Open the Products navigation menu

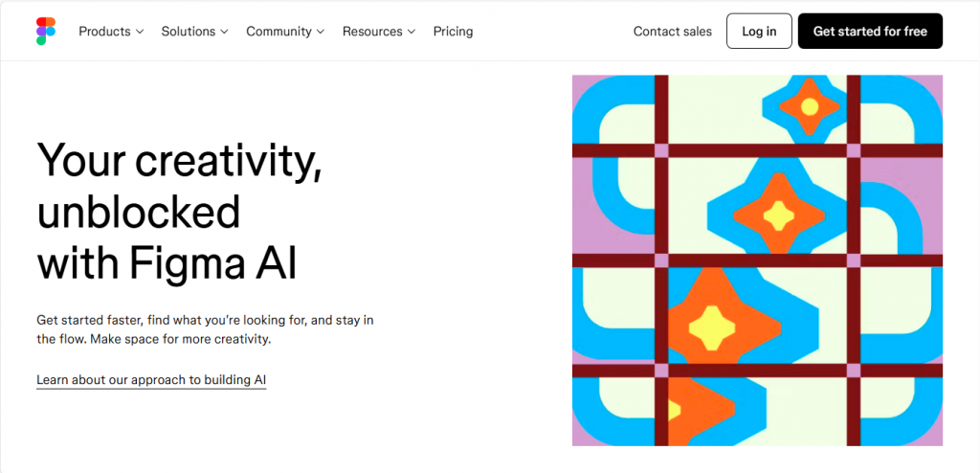tap(111, 32)
